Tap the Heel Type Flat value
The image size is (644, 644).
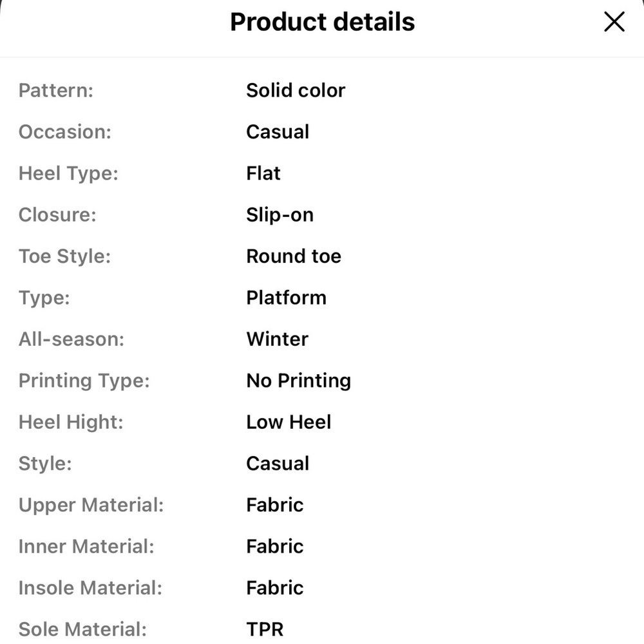pos(263,173)
